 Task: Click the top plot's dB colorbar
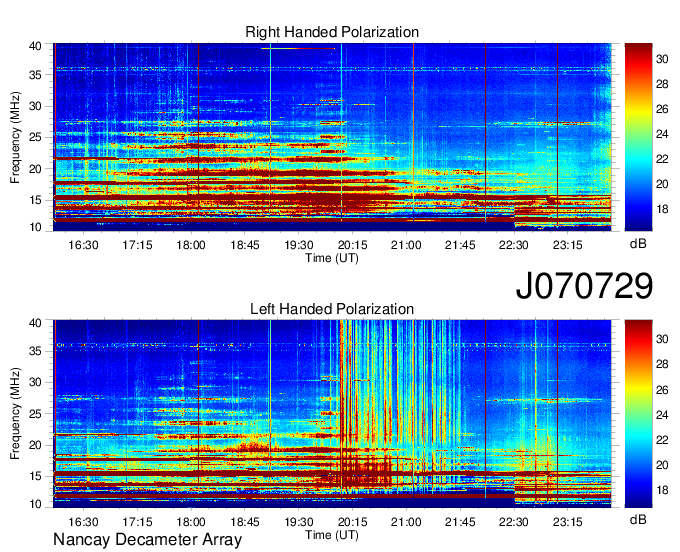638,137
